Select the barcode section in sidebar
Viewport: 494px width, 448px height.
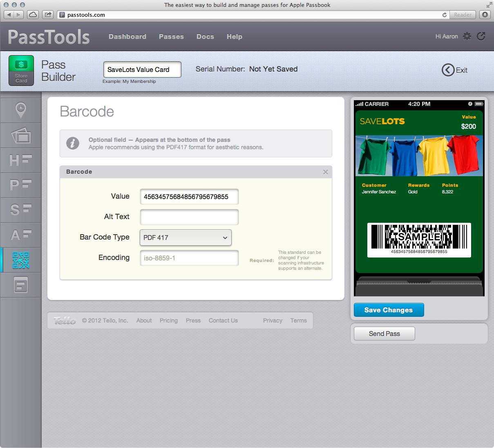(21, 260)
